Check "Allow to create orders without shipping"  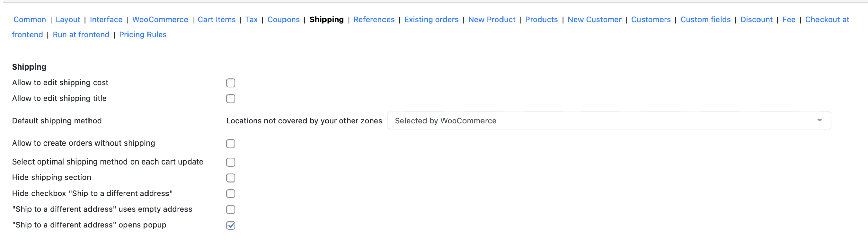tap(231, 143)
